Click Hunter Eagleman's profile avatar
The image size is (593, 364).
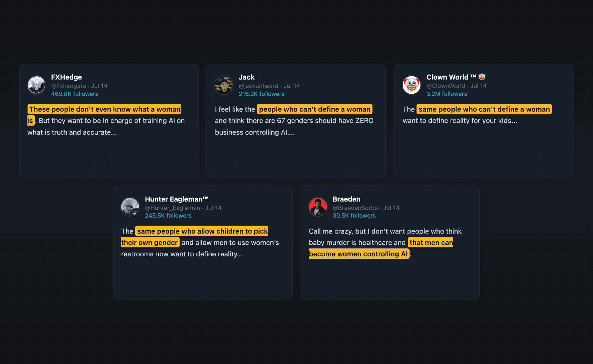[x=130, y=207]
